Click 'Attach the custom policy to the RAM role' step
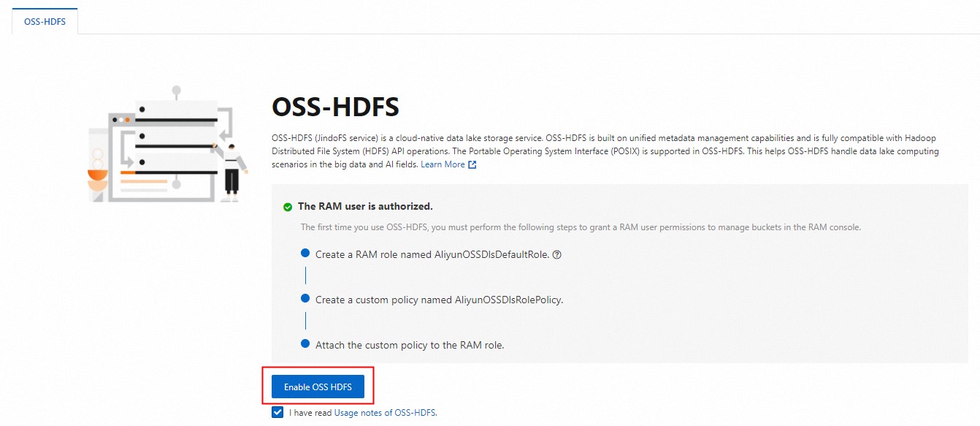 [410, 345]
